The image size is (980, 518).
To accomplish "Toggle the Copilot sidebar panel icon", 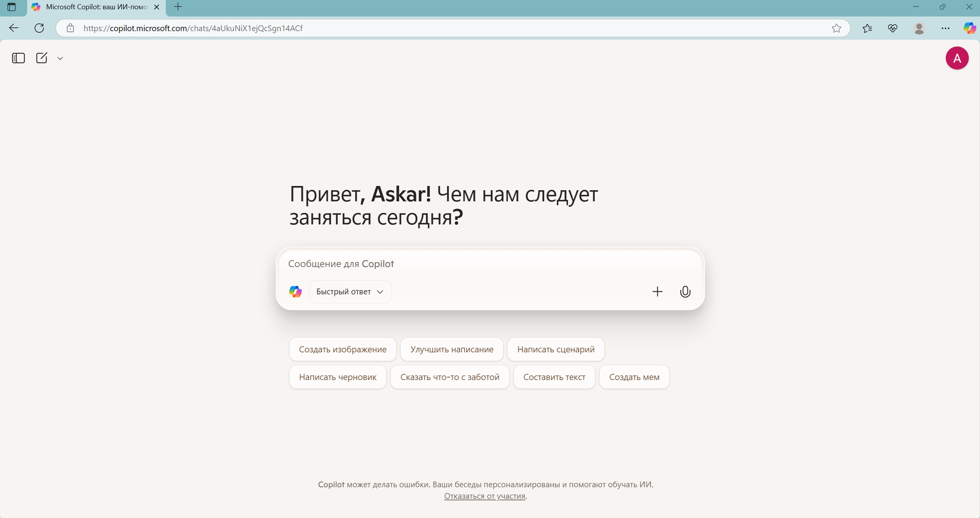I will (x=18, y=58).
